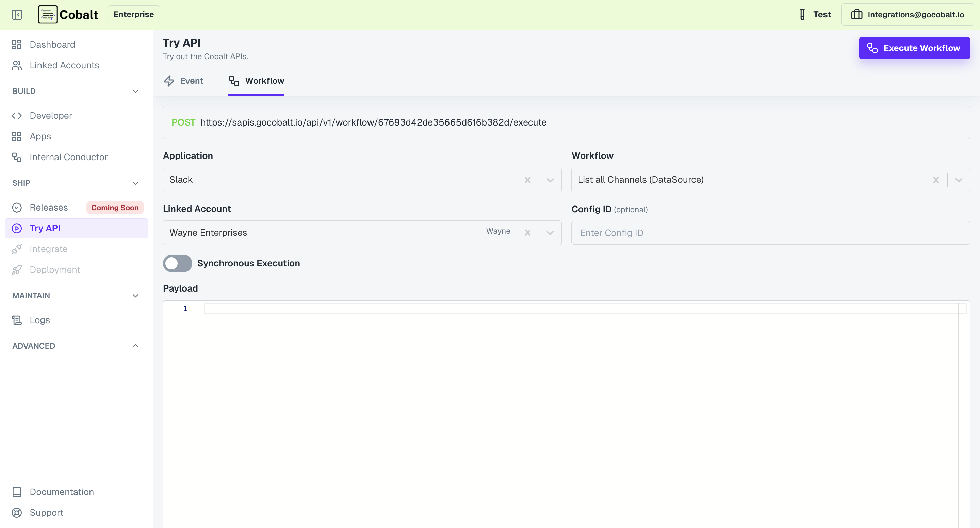980x528 pixels.
Task: Select Linked Accounts in the sidebar
Action: point(64,65)
